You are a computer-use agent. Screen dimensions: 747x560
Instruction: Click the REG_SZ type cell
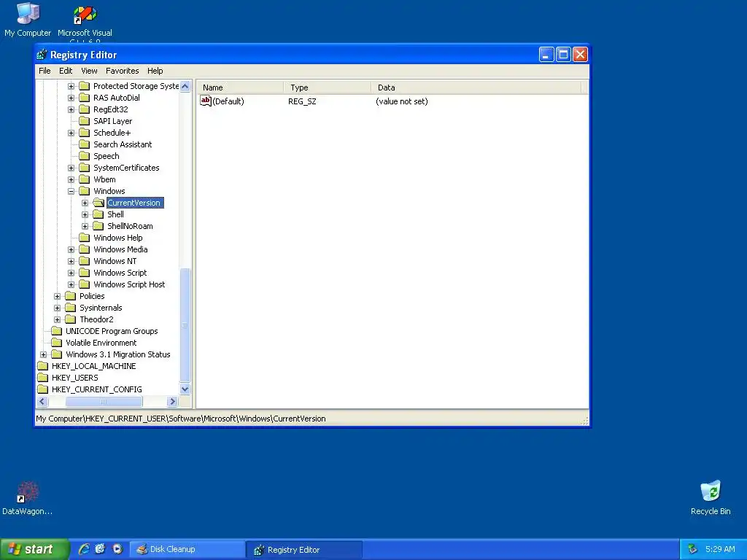[302, 101]
